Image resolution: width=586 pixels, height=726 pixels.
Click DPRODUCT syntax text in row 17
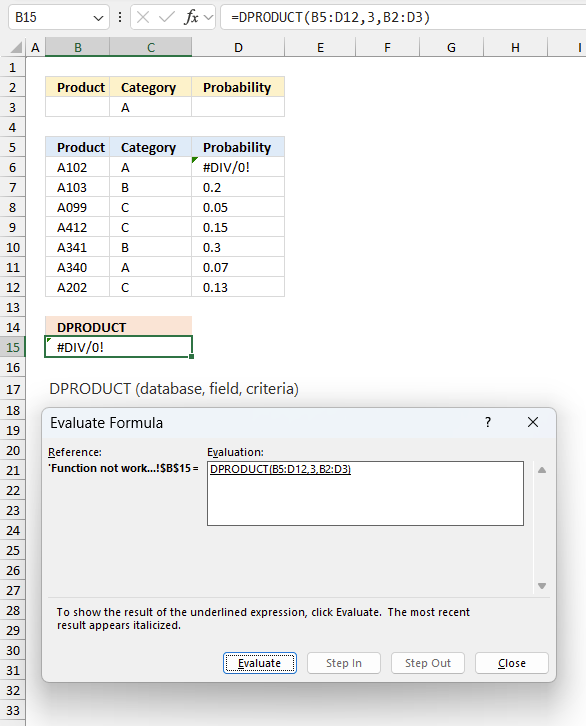tap(174, 388)
